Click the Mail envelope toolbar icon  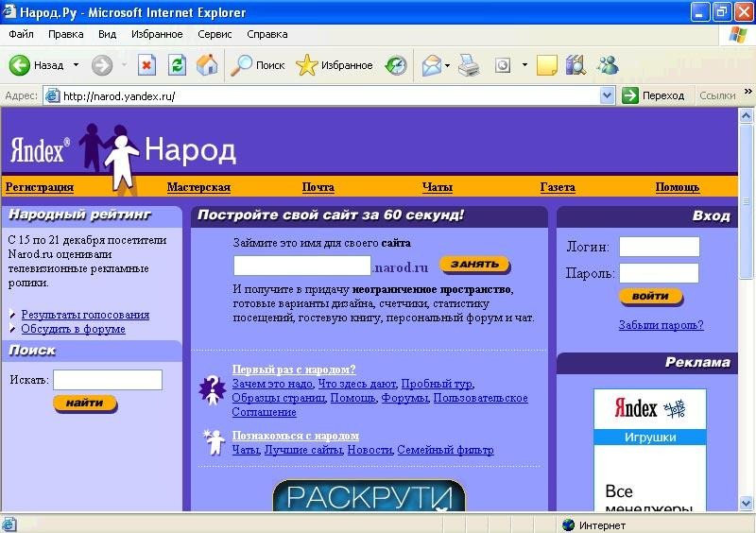[x=432, y=65]
